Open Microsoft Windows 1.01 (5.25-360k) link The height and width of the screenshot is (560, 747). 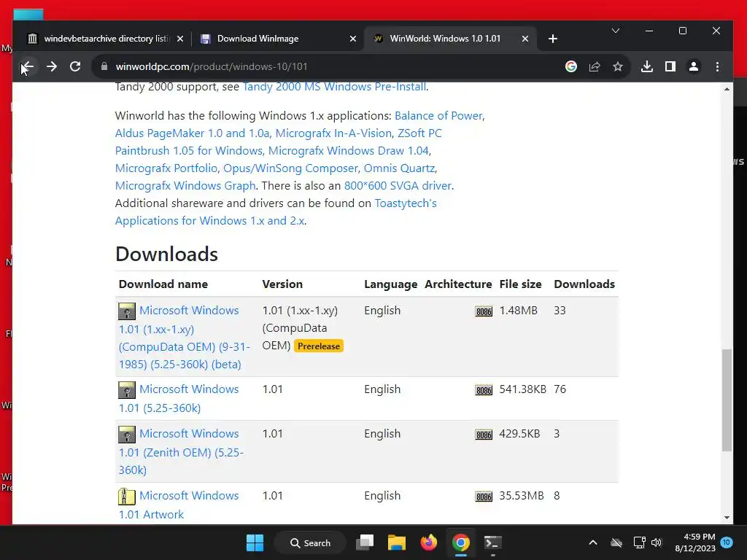click(179, 399)
